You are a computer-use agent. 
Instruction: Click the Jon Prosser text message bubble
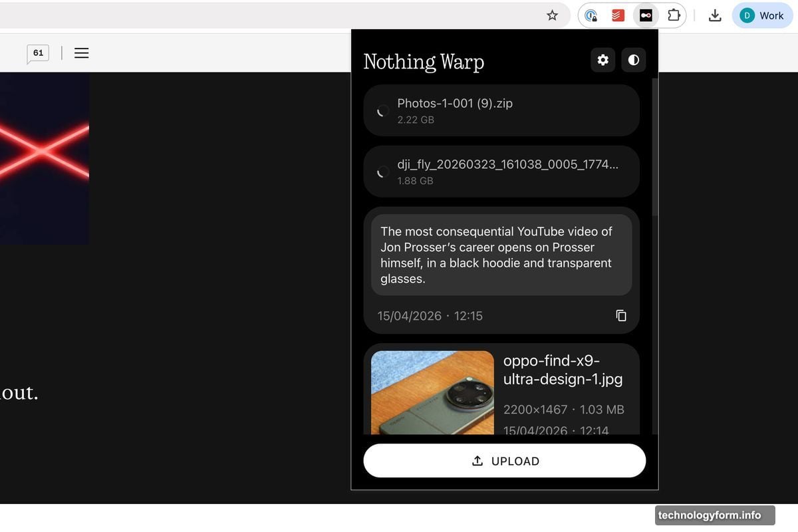(501, 255)
